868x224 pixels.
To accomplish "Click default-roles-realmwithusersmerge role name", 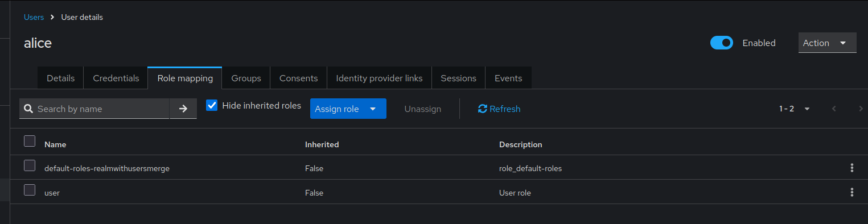I will pos(107,168).
